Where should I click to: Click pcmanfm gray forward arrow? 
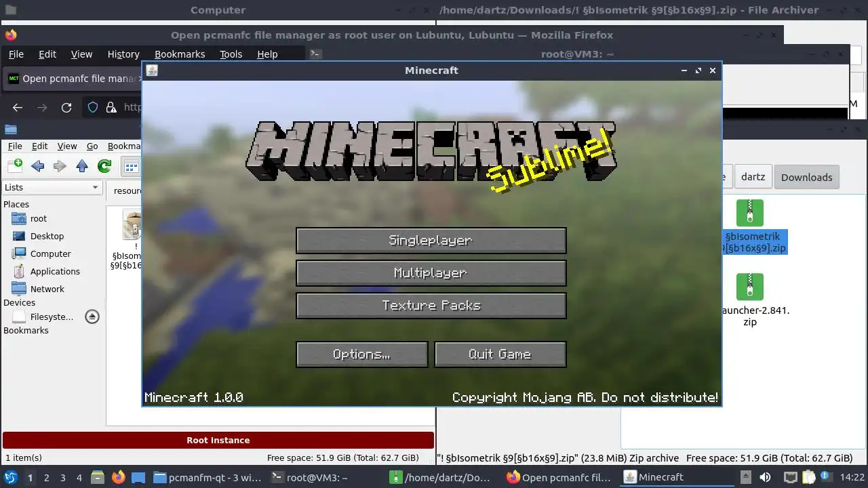(x=60, y=166)
